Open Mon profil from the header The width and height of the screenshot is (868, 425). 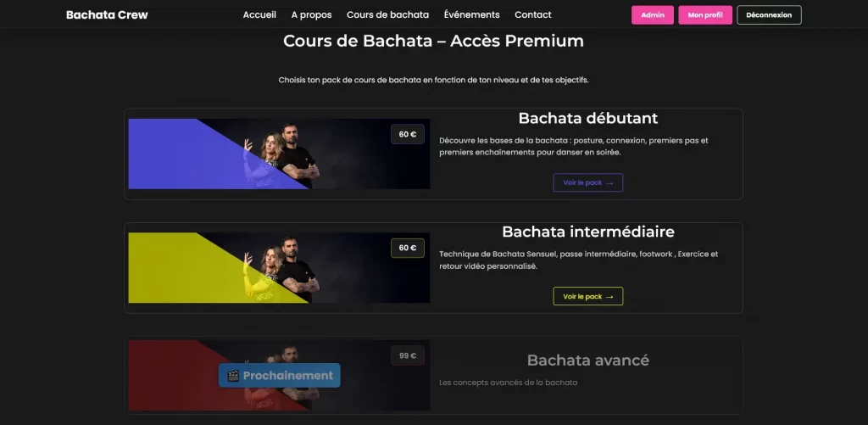(x=705, y=15)
